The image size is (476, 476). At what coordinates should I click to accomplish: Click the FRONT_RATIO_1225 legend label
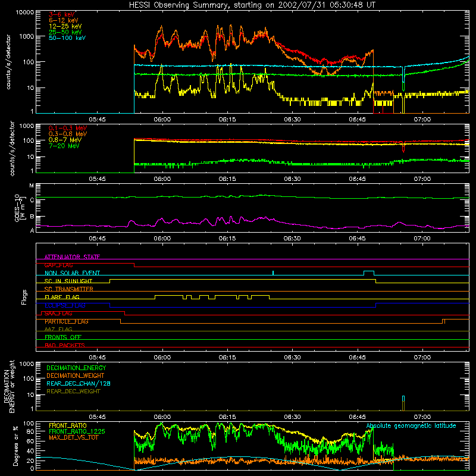[77, 431]
